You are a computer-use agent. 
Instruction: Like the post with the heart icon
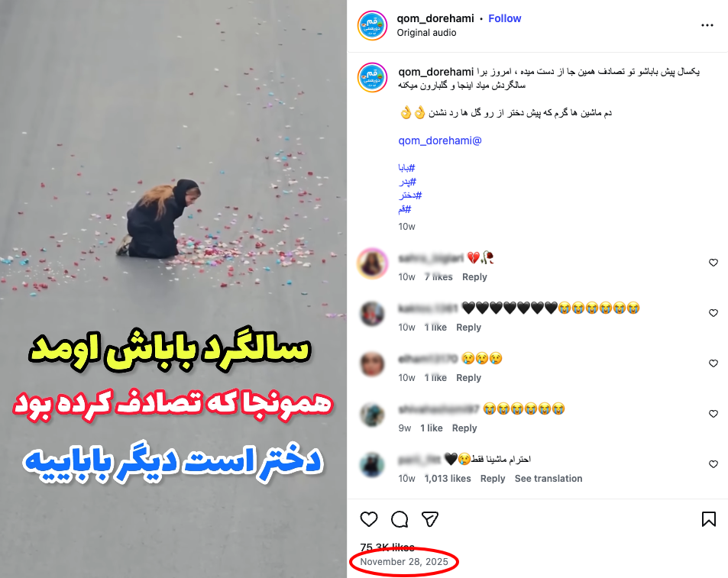(369, 519)
